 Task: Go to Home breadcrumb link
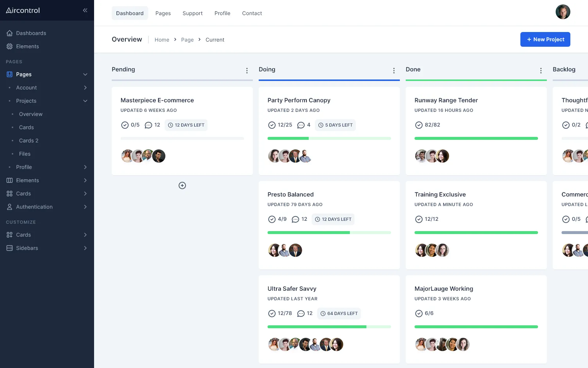click(162, 40)
